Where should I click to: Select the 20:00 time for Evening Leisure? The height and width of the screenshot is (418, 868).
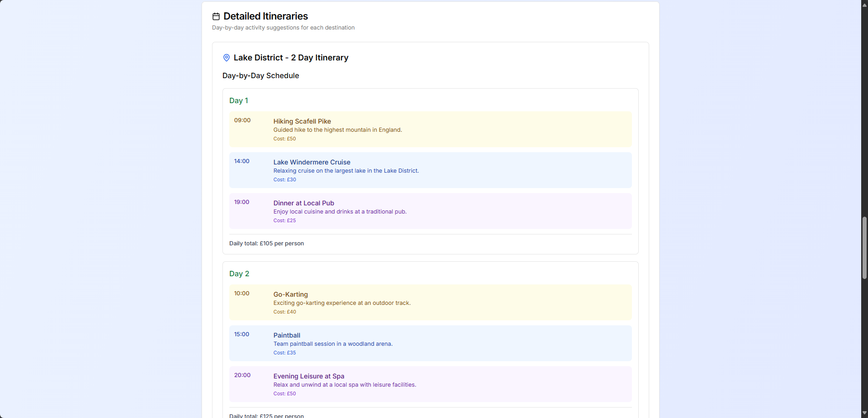point(242,375)
